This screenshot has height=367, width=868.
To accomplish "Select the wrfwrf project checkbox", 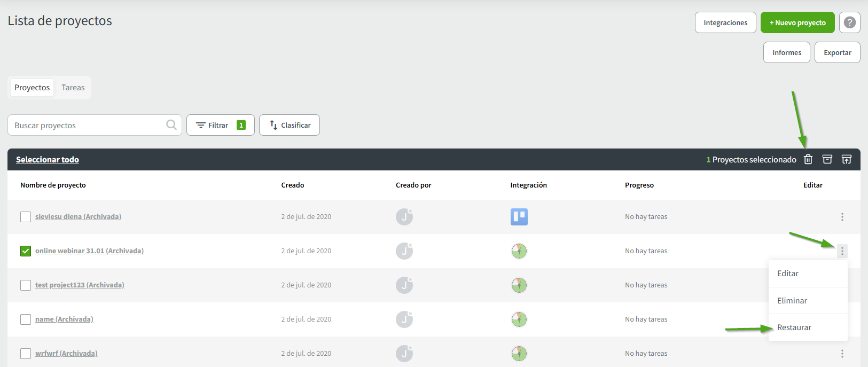I will click(26, 354).
